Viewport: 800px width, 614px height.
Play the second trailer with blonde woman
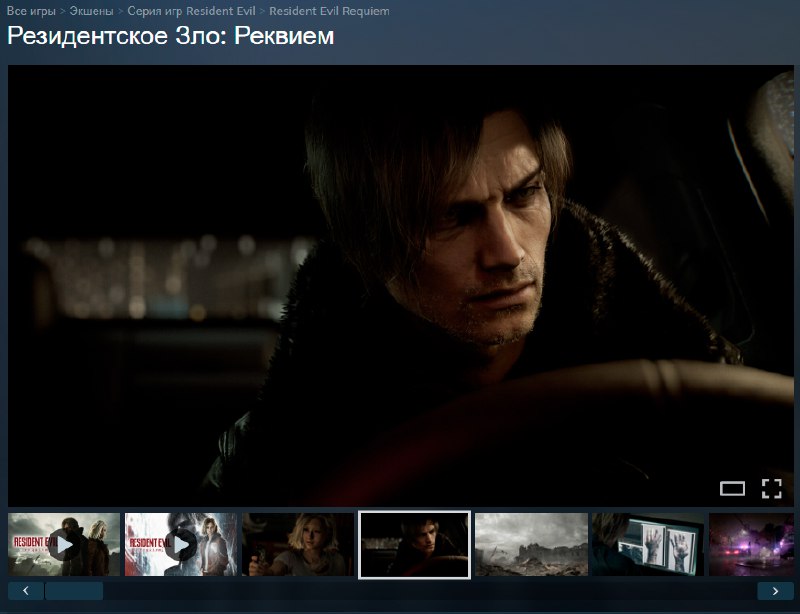[x=180, y=545]
